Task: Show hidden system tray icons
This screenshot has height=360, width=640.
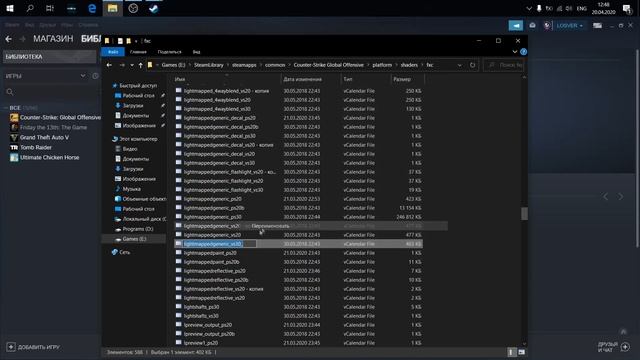Action: [529, 9]
